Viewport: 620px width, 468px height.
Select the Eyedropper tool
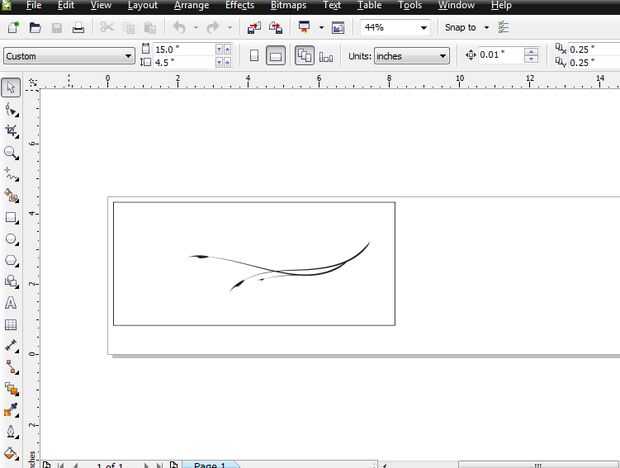[x=11, y=410]
